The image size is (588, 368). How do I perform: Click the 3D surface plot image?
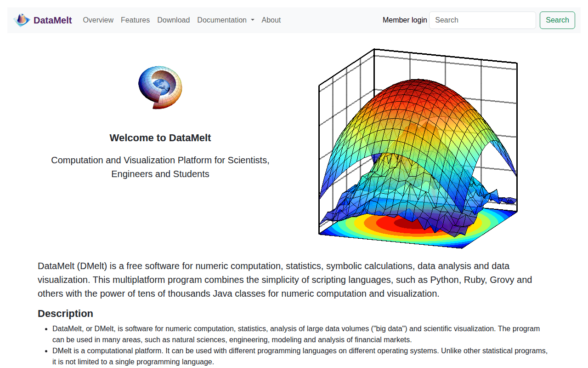[x=418, y=148]
